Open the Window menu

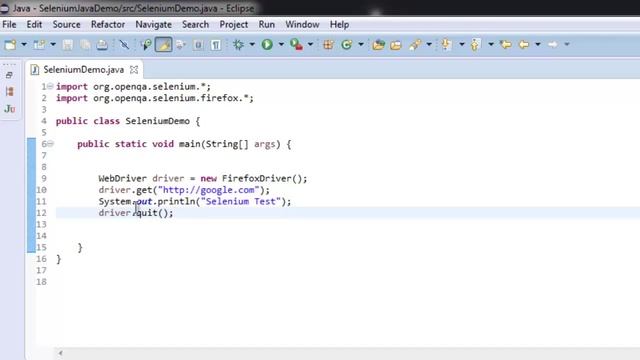tap(302, 24)
